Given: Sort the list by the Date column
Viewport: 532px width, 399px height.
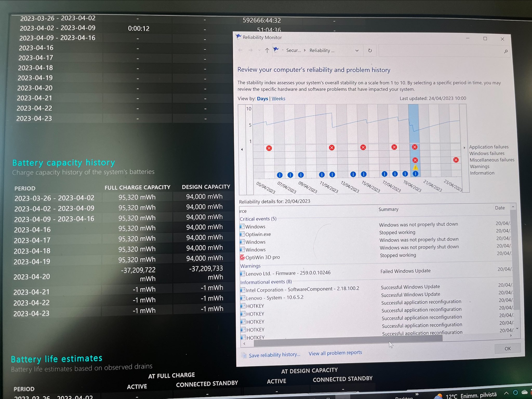Looking at the screenshot, I should (x=500, y=208).
